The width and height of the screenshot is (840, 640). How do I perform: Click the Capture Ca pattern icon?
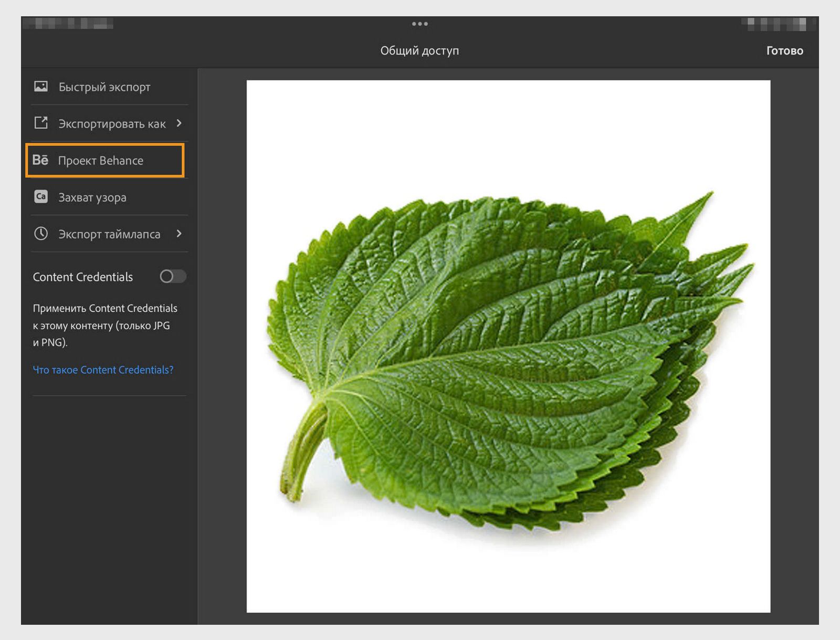pos(41,196)
